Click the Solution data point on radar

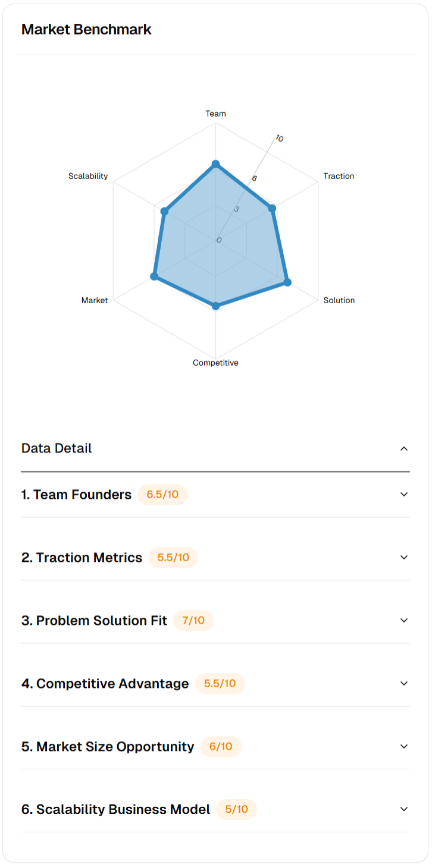click(287, 282)
